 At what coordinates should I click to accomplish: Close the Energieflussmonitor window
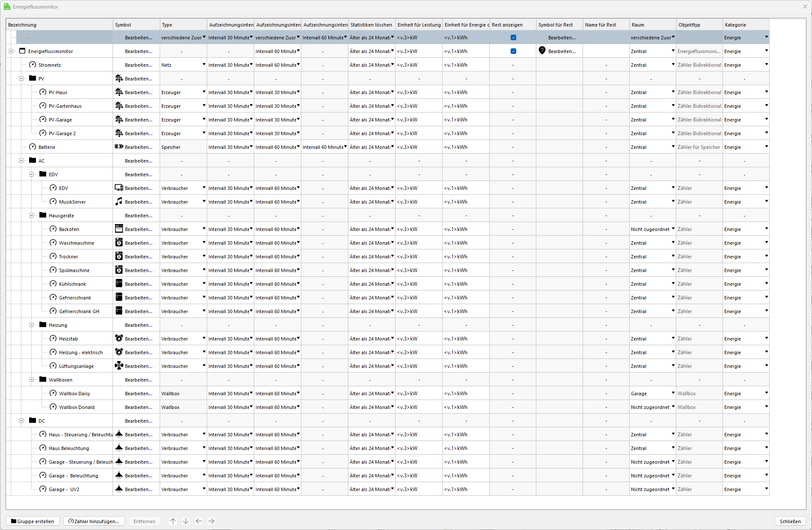[x=805, y=6]
